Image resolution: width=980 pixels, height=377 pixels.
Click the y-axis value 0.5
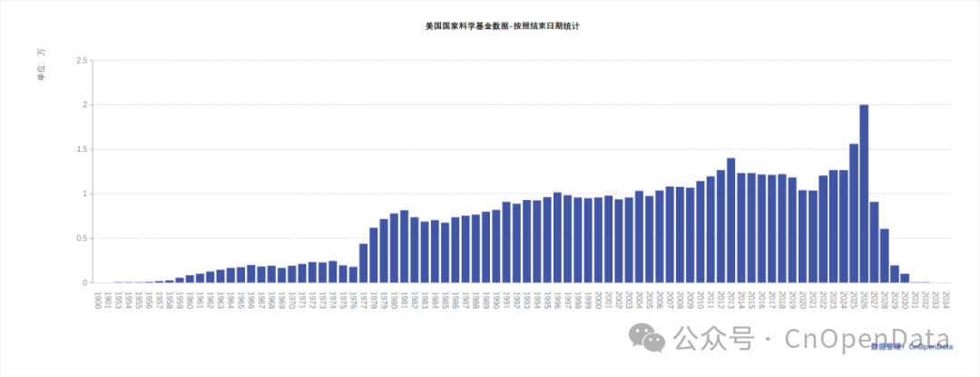(82, 238)
